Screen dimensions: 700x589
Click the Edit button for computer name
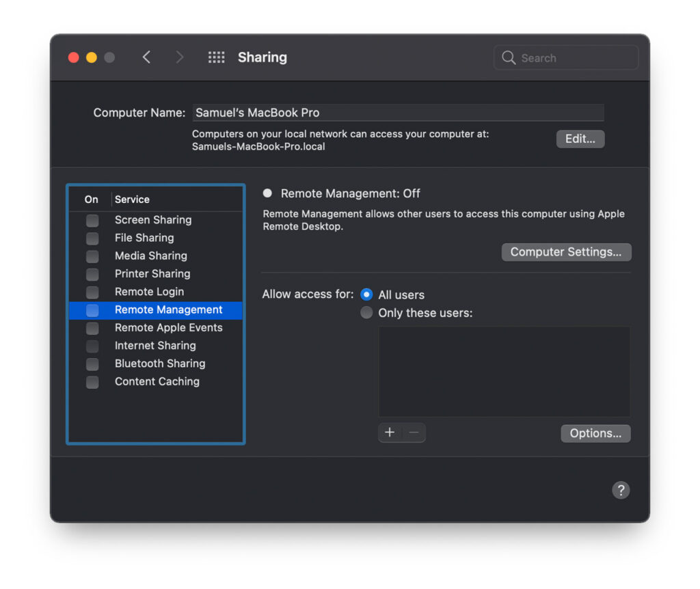coord(580,139)
